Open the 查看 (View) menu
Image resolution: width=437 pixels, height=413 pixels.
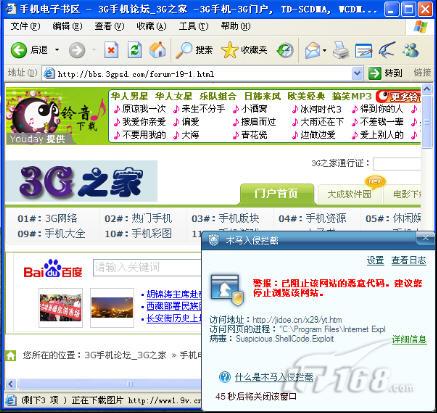click(109, 26)
